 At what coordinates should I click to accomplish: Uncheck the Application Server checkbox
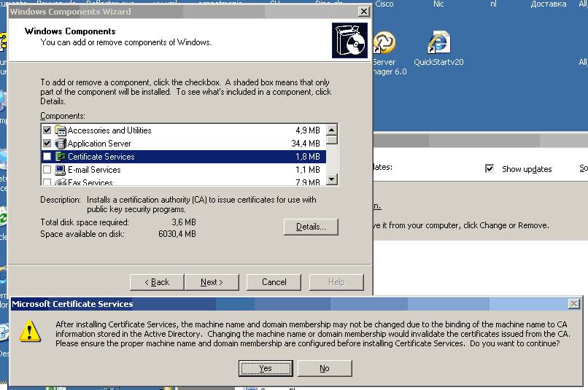[x=47, y=144]
